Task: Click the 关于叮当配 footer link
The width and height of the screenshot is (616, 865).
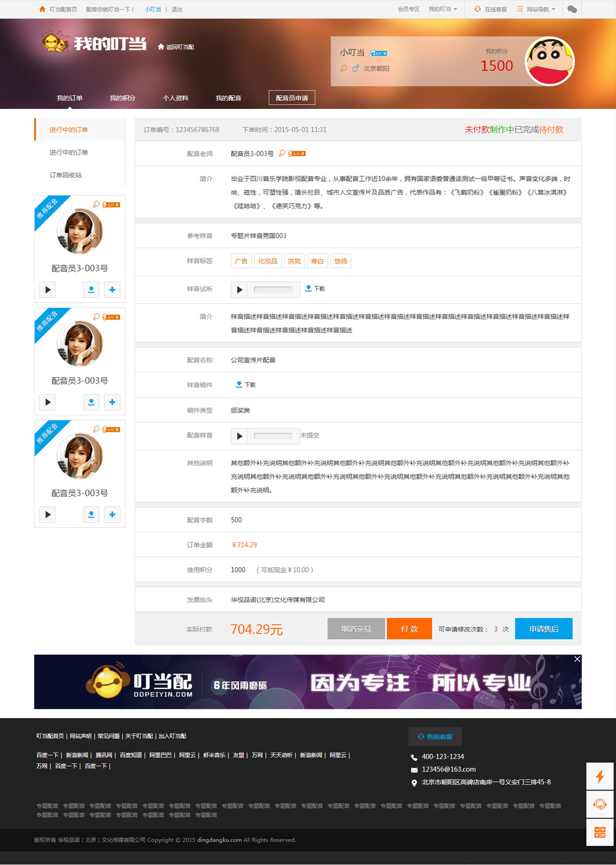Action: click(x=139, y=736)
